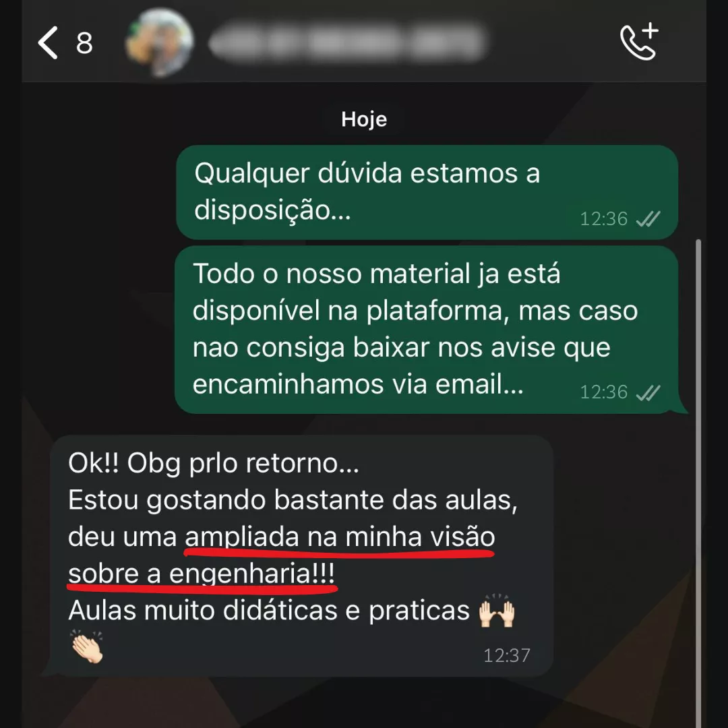Click the 12:37 timestamp of the received message
The width and height of the screenshot is (728, 728).
(506, 656)
